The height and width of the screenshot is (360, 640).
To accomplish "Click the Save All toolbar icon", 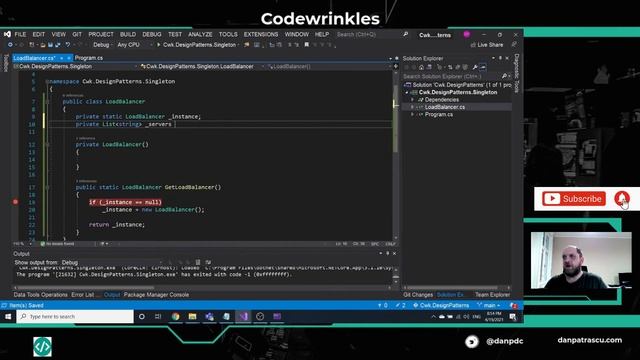I will [x=58, y=45].
